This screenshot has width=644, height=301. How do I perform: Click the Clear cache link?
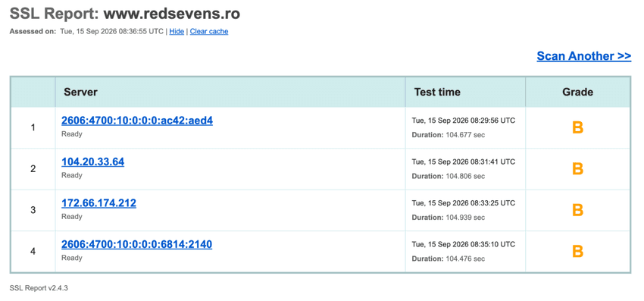click(x=208, y=31)
